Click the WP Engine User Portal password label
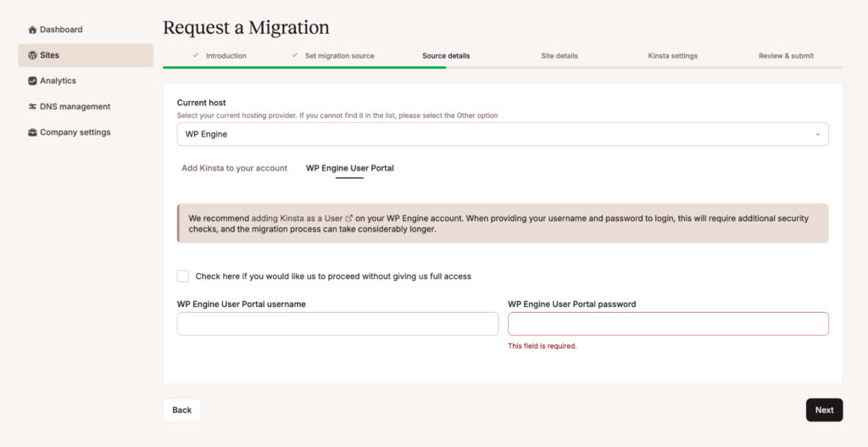Image resolution: width=868 pixels, height=447 pixels. [x=572, y=305]
